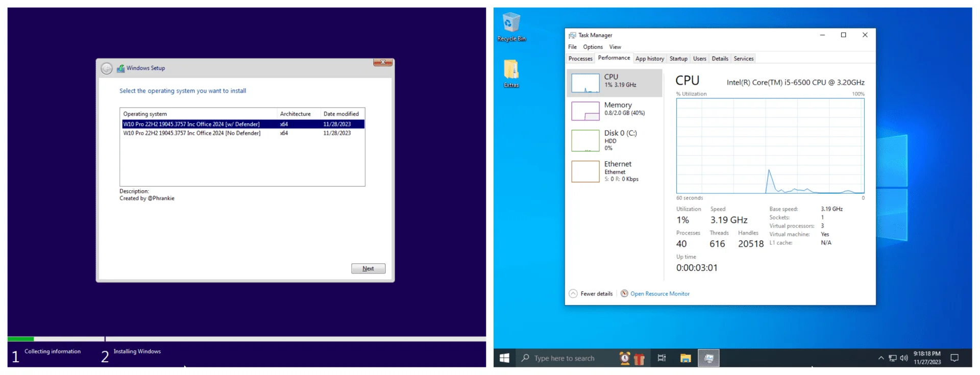Image resolution: width=980 pixels, height=375 pixels.
Task: Collapse Task Manager with Fewer details
Action: (591, 294)
